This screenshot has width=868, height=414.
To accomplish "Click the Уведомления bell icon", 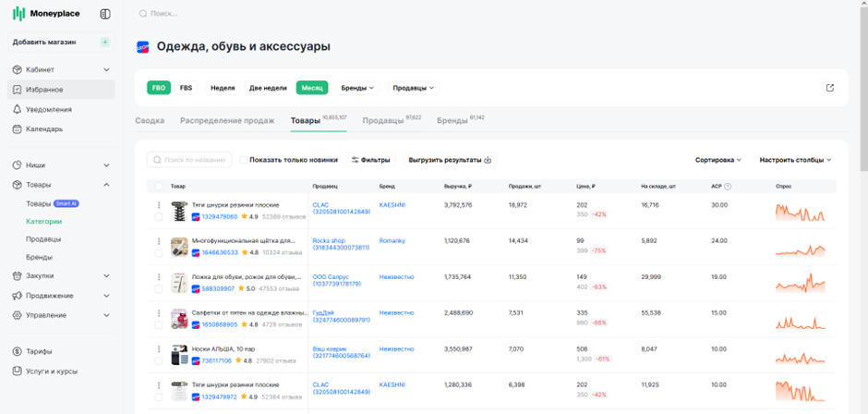I will [18, 110].
